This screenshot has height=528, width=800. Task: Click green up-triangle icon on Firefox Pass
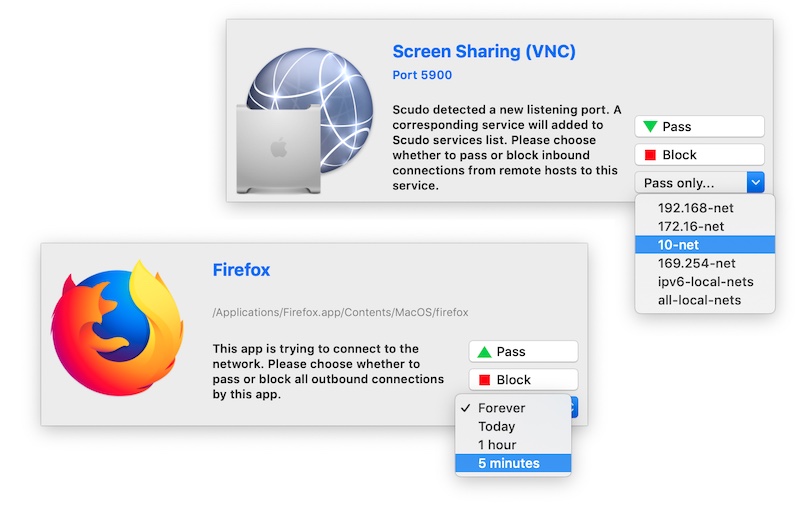click(484, 351)
